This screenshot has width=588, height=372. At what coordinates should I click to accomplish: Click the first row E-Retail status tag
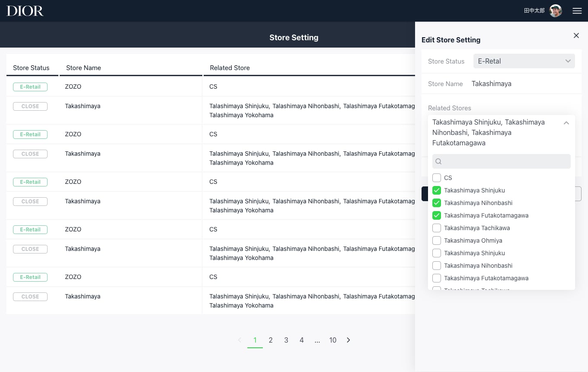[30, 87]
